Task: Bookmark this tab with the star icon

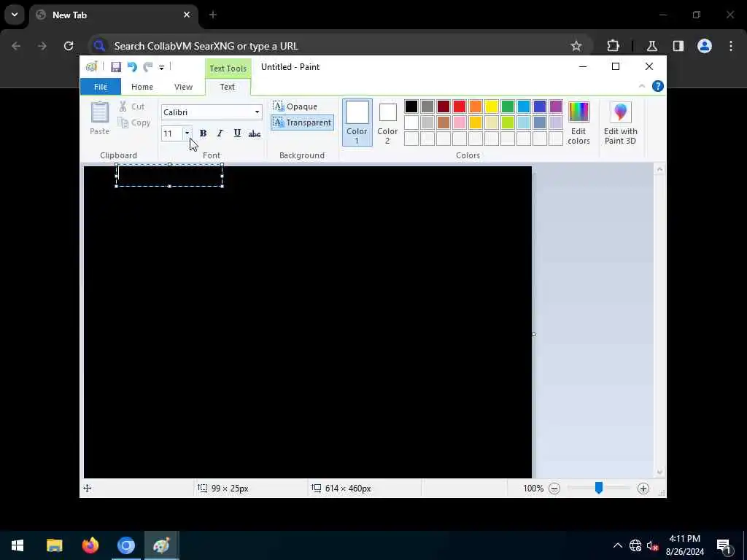Action: click(576, 46)
